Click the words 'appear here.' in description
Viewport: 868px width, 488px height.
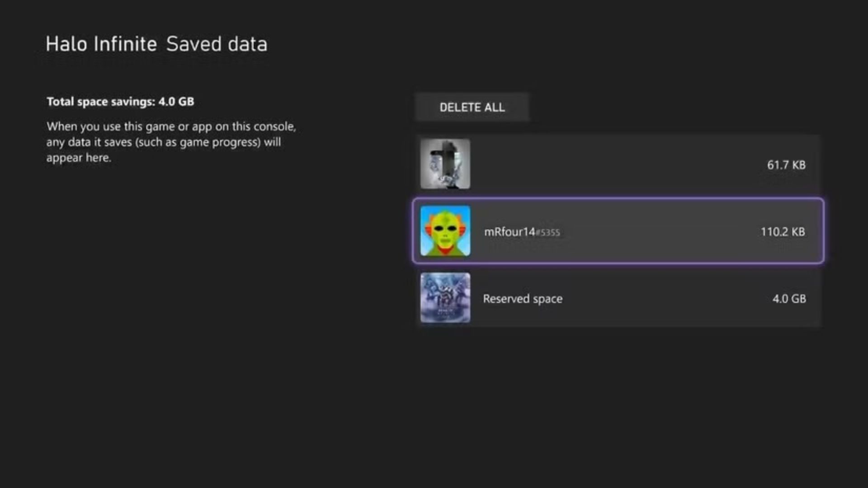(x=79, y=158)
